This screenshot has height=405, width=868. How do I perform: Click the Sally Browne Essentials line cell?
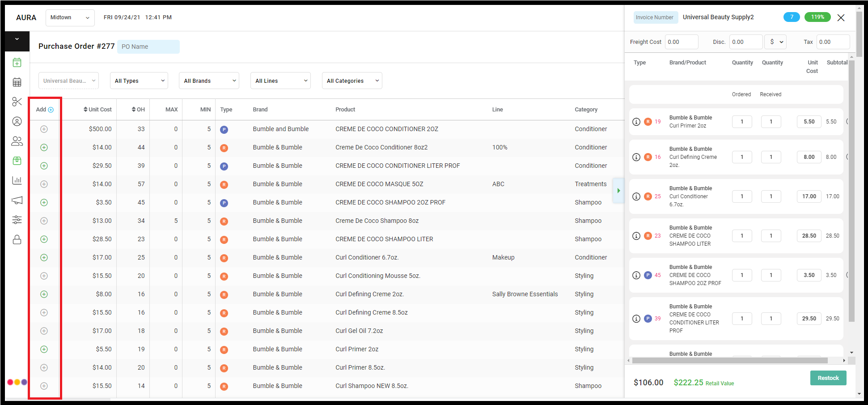(525, 294)
